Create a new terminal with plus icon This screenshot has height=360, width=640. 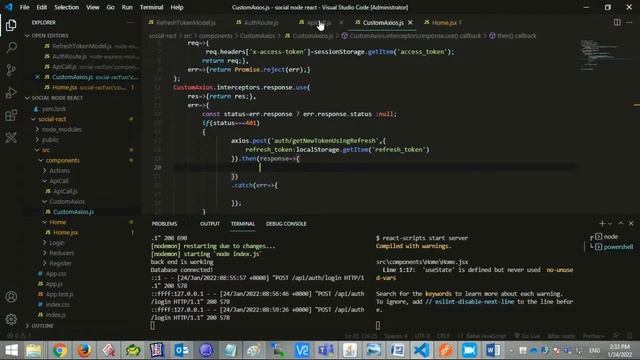[602, 224]
